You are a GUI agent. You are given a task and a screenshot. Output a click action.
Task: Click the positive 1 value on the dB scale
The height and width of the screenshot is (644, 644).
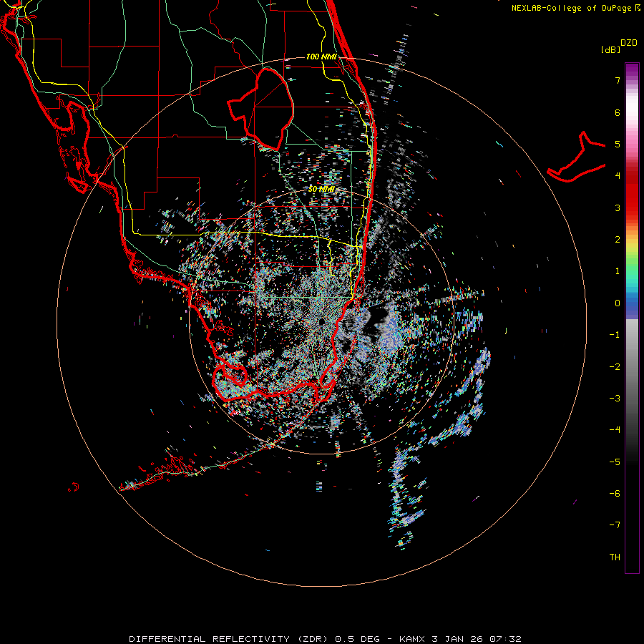618,271
